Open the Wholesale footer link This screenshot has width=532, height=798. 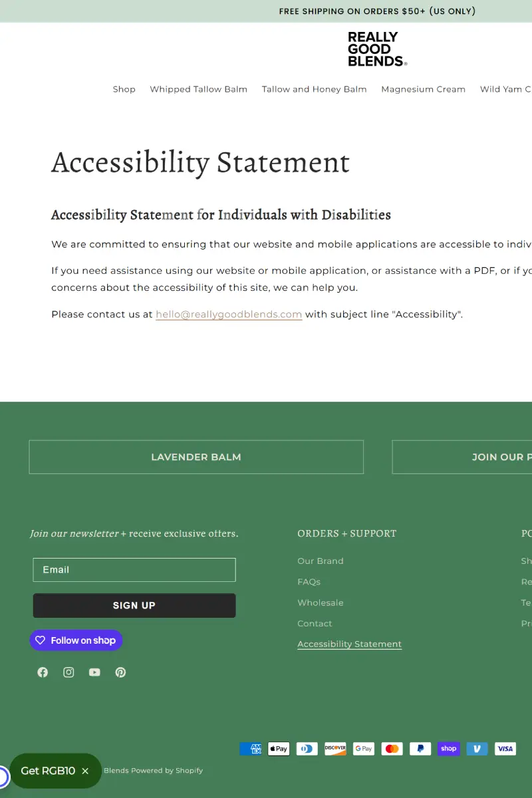[x=321, y=602]
